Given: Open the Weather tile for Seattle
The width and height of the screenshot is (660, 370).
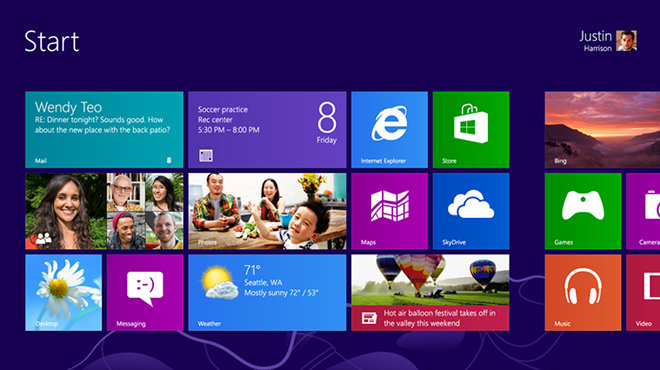Looking at the screenshot, I should click(267, 293).
